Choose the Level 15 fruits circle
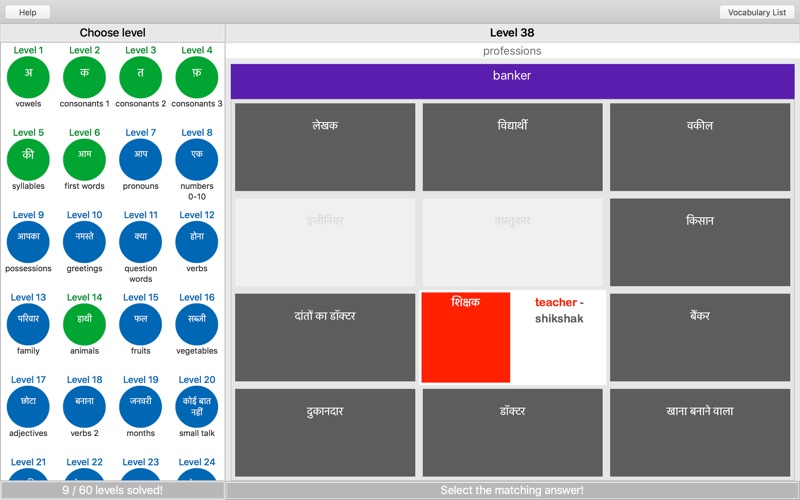The height and width of the screenshot is (500, 800). coord(140,324)
